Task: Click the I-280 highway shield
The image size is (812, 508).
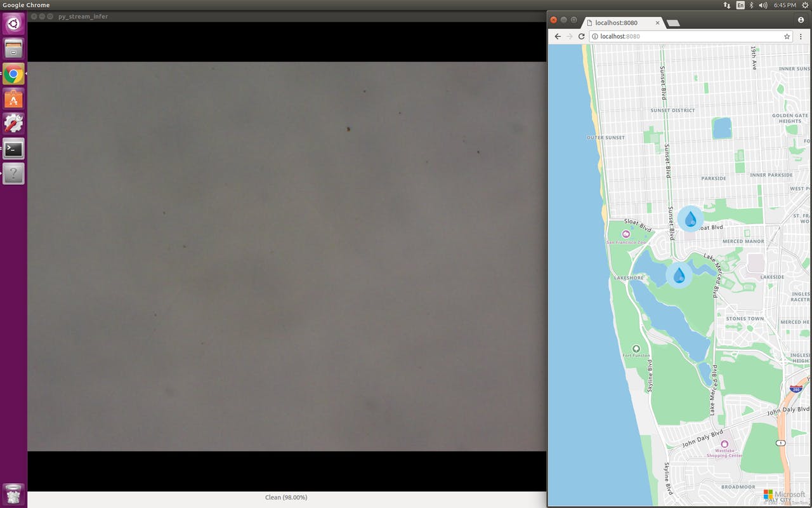Action: click(x=796, y=388)
